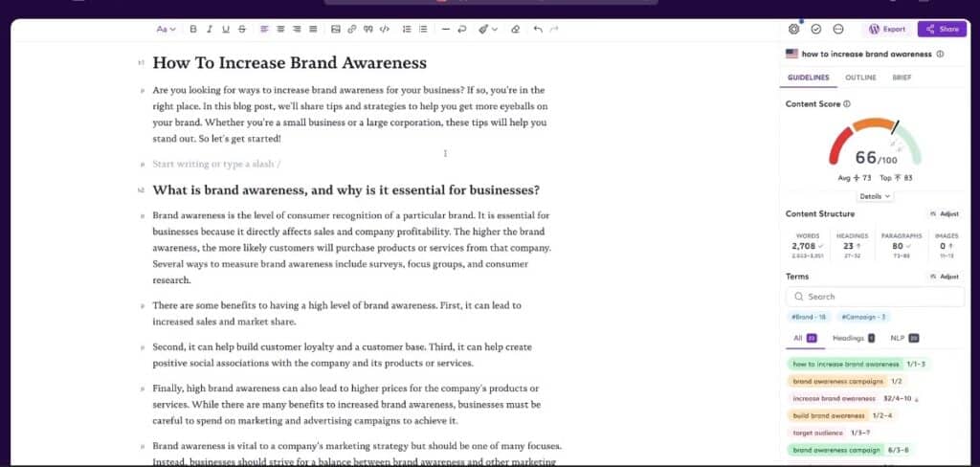Filter terms by #Brand tag

[x=808, y=317]
